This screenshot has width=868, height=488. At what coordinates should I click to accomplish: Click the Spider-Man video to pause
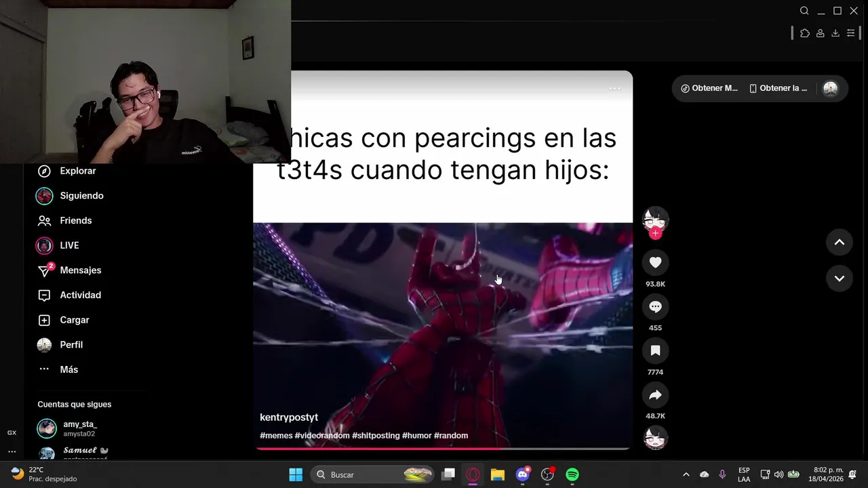pyautogui.click(x=443, y=335)
